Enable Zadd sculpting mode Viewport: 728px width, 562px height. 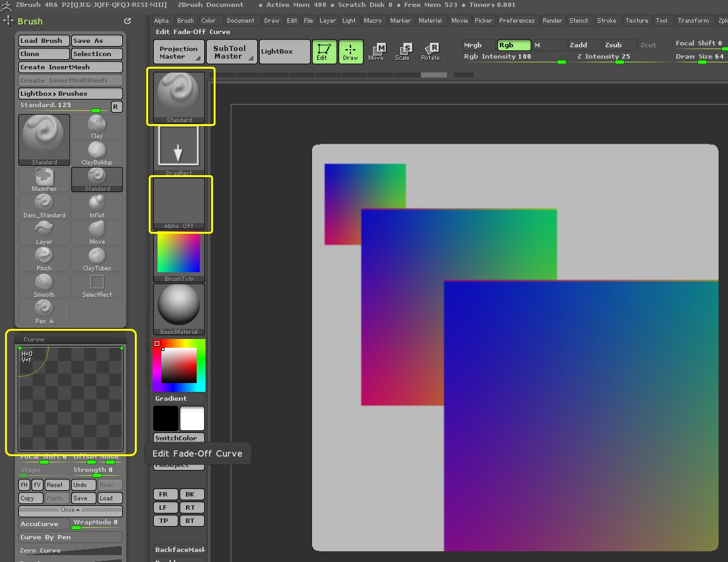pyautogui.click(x=583, y=45)
